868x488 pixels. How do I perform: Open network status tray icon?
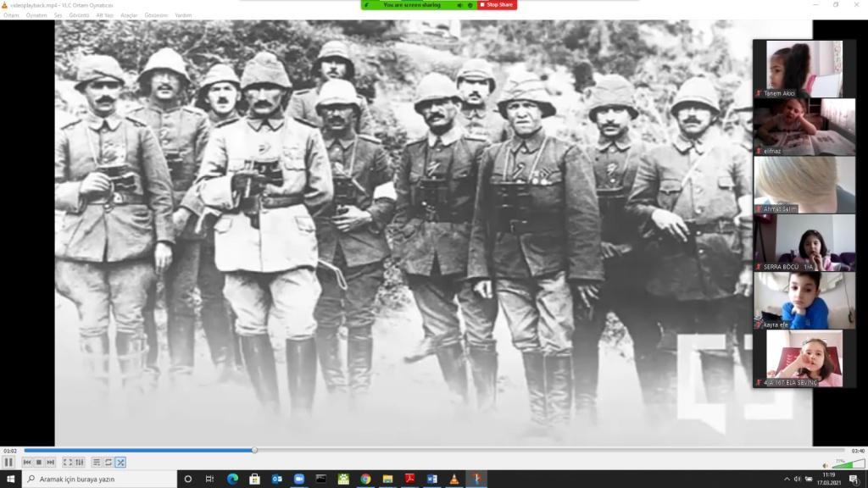point(809,480)
